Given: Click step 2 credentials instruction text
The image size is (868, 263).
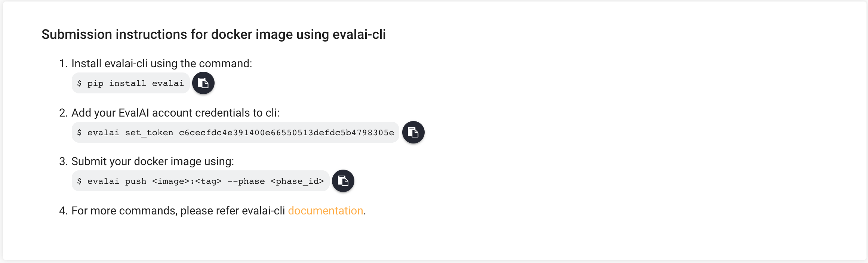Looking at the screenshot, I should pyautogui.click(x=176, y=112).
